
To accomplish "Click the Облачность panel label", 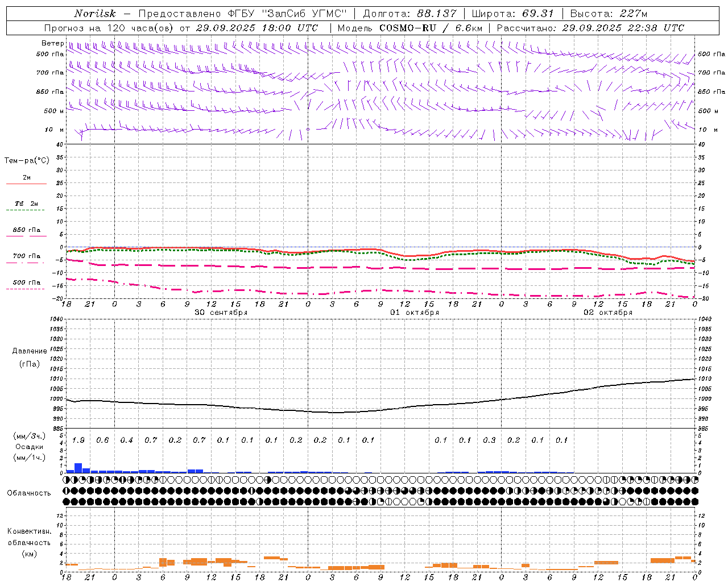I will click(29, 493).
